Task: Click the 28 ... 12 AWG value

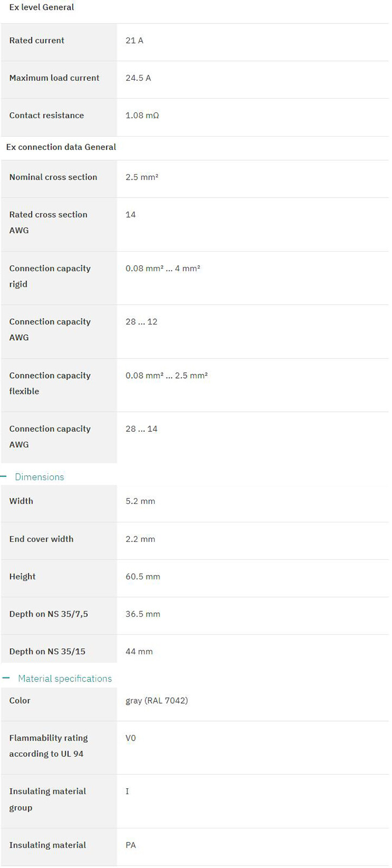Action: tap(142, 322)
